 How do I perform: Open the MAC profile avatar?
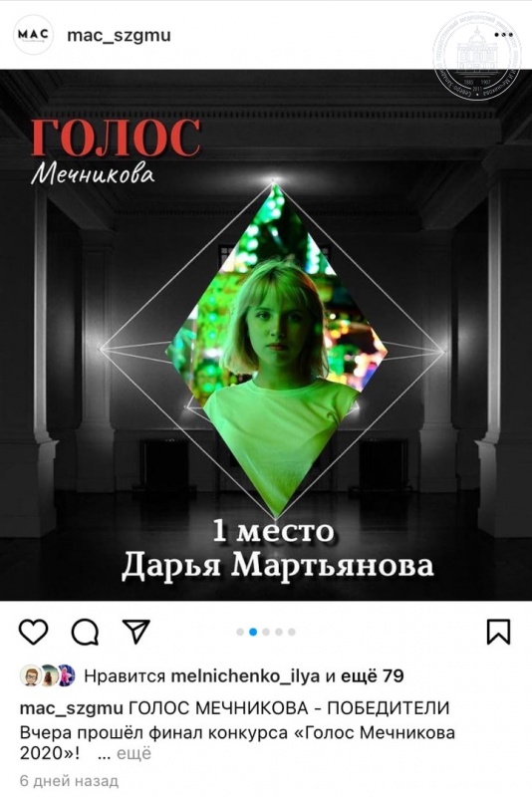pyautogui.click(x=33, y=35)
